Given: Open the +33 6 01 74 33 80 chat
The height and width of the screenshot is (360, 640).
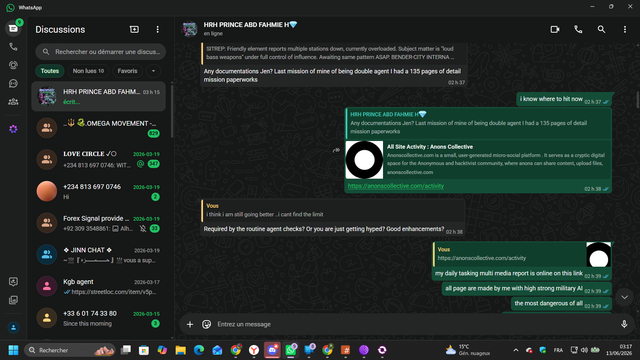Looking at the screenshot, I should (x=98, y=318).
